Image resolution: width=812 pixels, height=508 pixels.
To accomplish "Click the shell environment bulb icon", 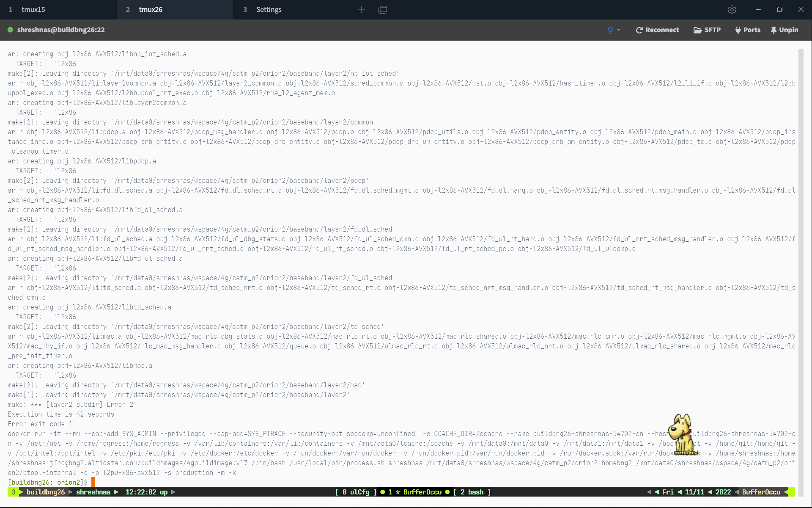I will click(611, 30).
